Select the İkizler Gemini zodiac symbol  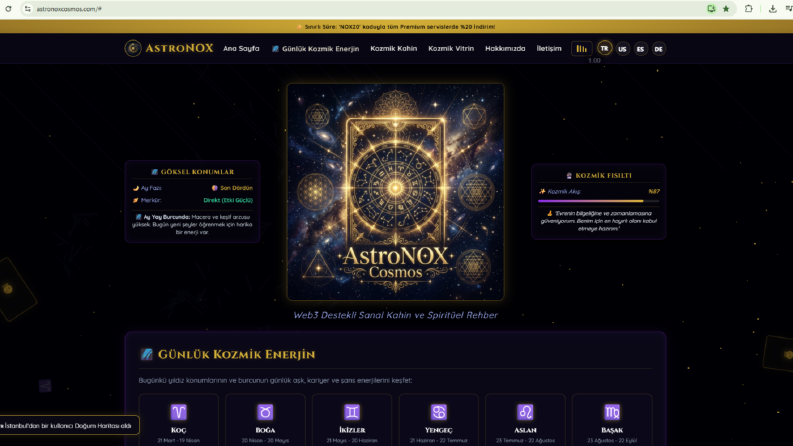tap(352, 412)
